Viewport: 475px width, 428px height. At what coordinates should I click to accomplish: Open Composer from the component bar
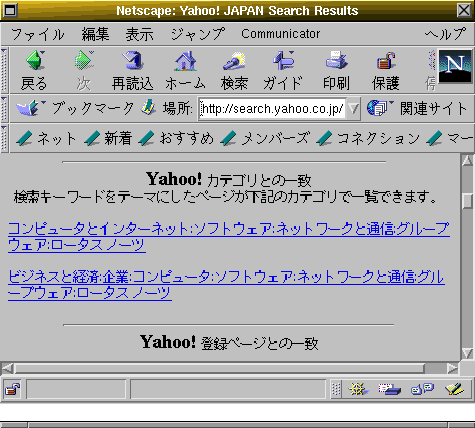pyautogui.click(x=454, y=389)
